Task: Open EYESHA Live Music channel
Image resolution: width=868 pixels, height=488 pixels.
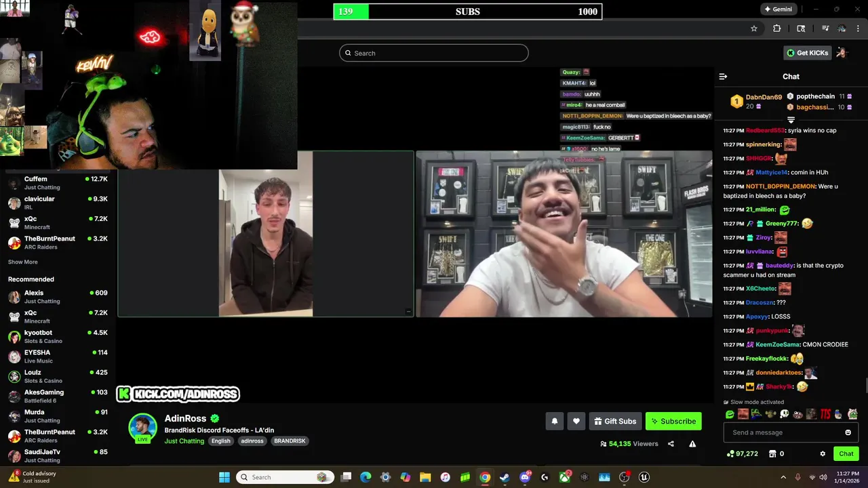Action: (58, 357)
